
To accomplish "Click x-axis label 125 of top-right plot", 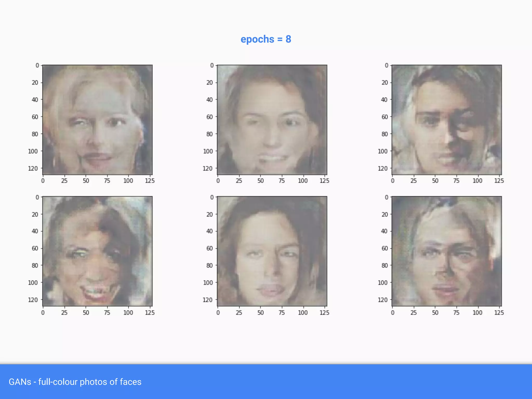I will pos(499,181).
